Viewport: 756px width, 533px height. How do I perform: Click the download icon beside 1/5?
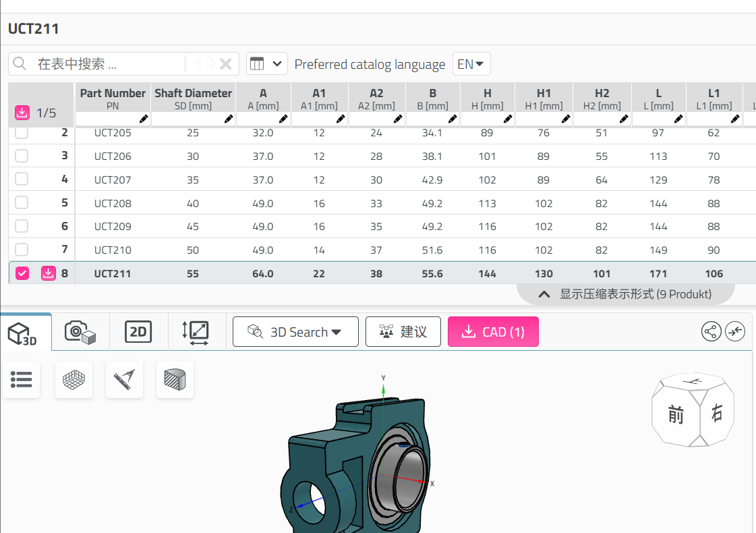[22, 113]
